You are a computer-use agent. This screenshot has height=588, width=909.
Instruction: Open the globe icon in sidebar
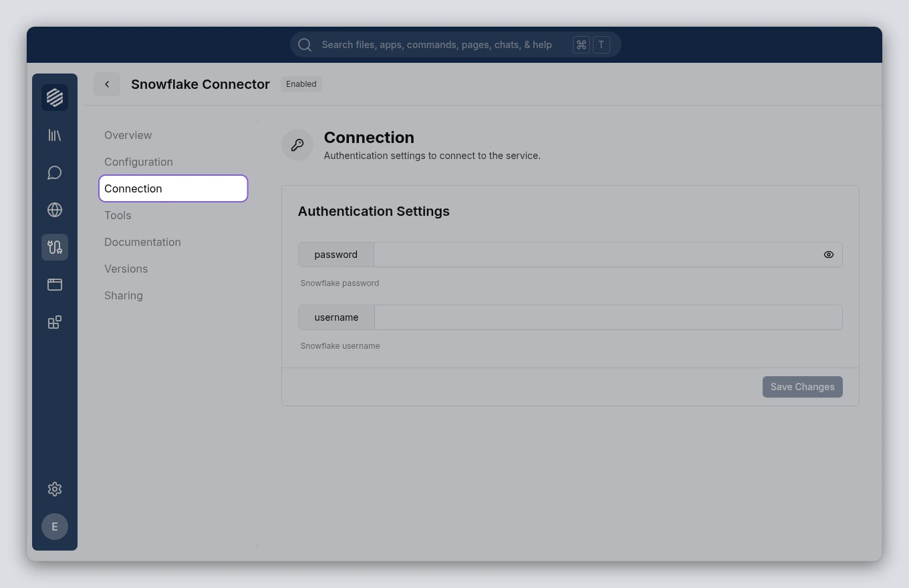[55, 210]
